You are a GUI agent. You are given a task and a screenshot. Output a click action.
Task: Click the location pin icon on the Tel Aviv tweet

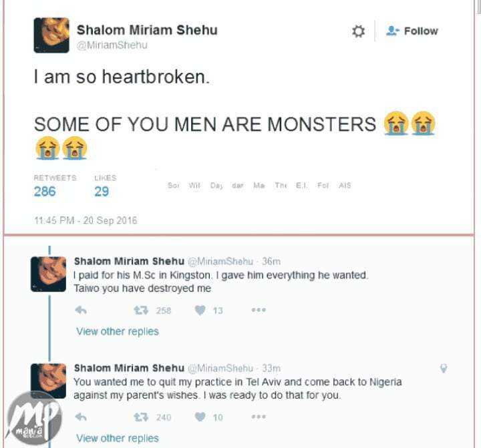pyautogui.click(x=443, y=368)
